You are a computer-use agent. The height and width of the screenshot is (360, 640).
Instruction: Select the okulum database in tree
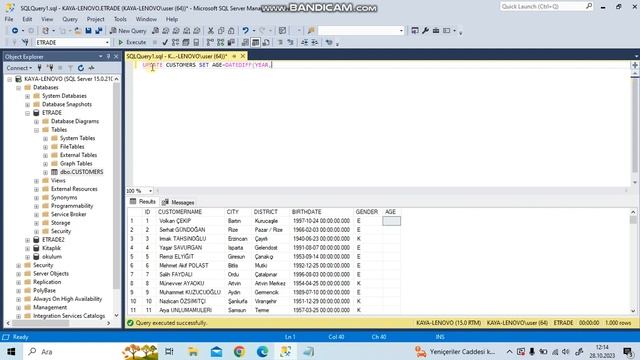52,257
